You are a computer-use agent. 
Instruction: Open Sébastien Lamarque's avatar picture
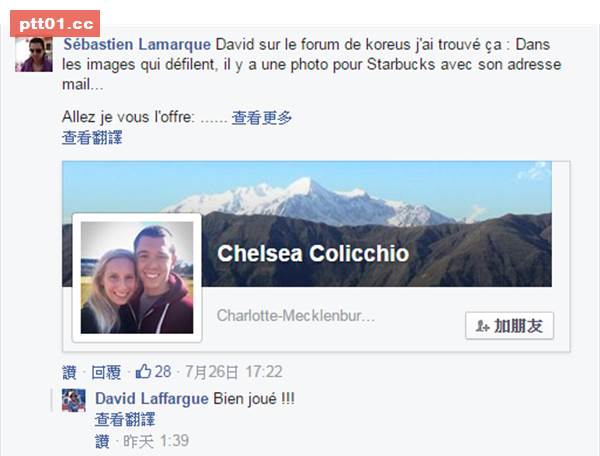pyautogui.click(x=34, y=54)
